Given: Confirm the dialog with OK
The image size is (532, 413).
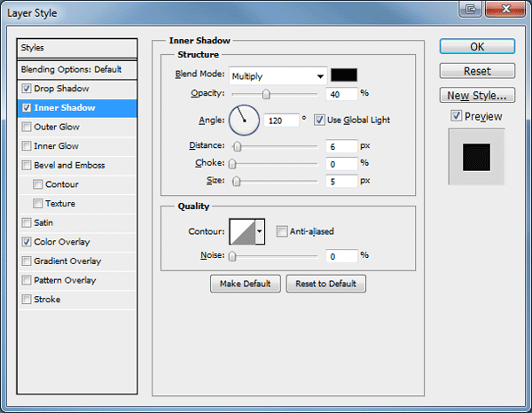Looking at the screenshot, I should [477, 46].
